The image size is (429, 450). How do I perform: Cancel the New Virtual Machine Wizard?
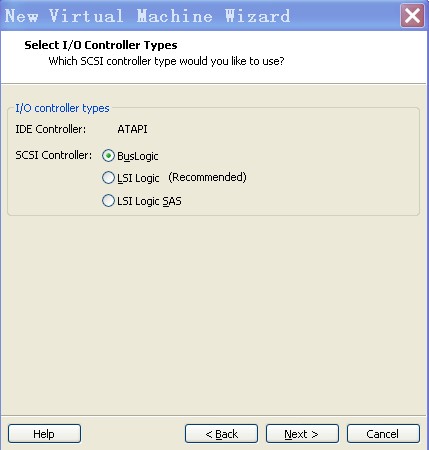[383, 434]
